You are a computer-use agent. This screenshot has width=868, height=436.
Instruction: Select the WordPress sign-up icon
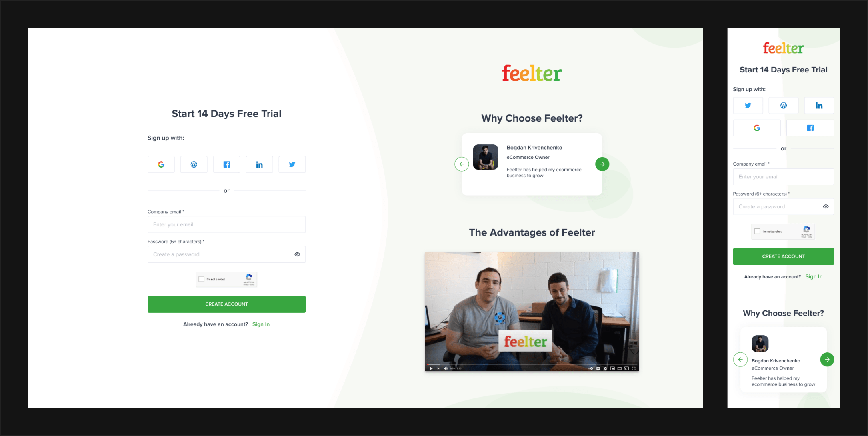(x=194, y=164)
